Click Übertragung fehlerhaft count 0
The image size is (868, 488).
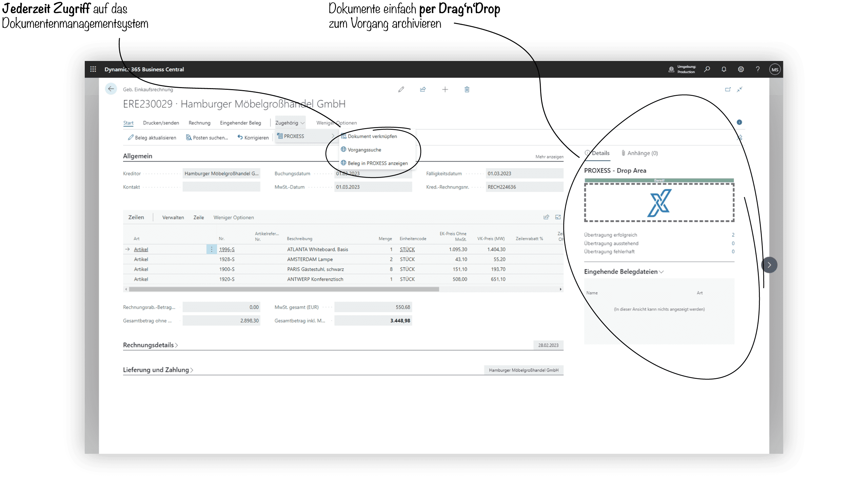click(733, 251)
